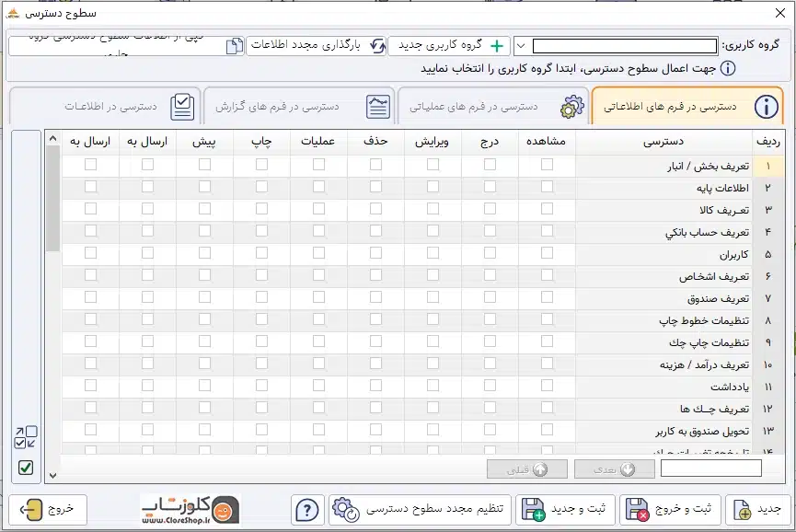Click the ردیف column header
Image resolution: width=796 pixels, height=532 pixels.
click(768, 141)
